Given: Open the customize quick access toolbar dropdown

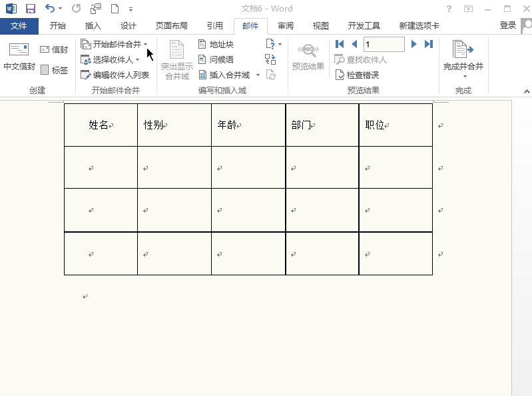Looking at the screenshot, I should click(131, 9).
